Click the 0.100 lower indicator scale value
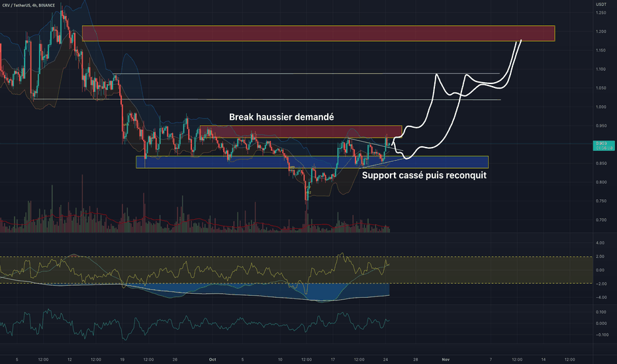Screen dimensions: 617x364 [601, 312]
